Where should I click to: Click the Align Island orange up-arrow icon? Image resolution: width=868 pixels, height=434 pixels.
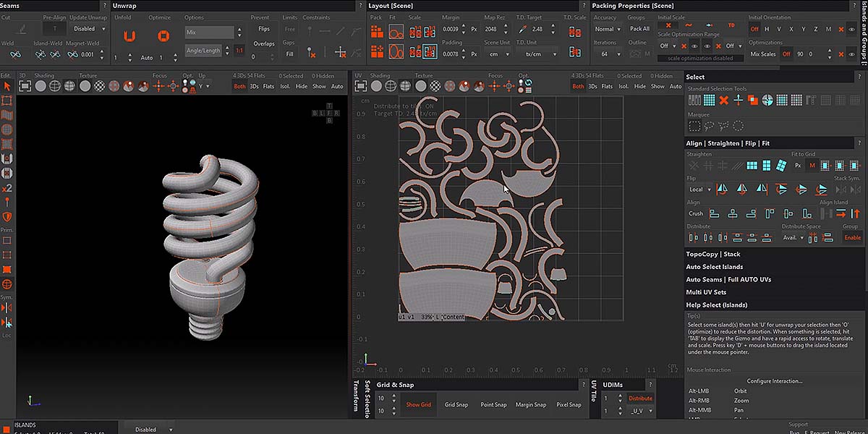click(x=856, y=213)
